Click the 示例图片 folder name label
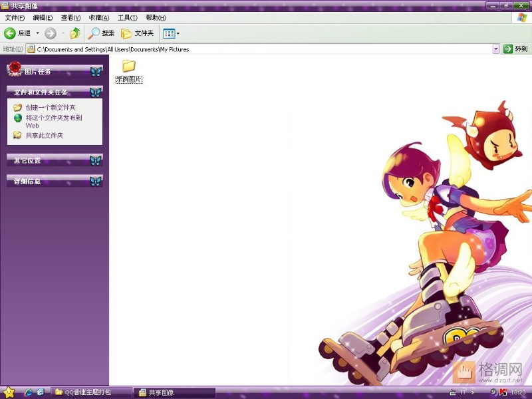532x399 pixels. tap(128, 80)
